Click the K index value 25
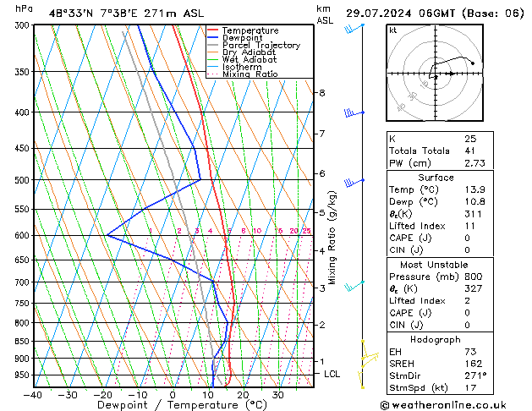This screenshot has height=411, width=532. click(470, 139)
